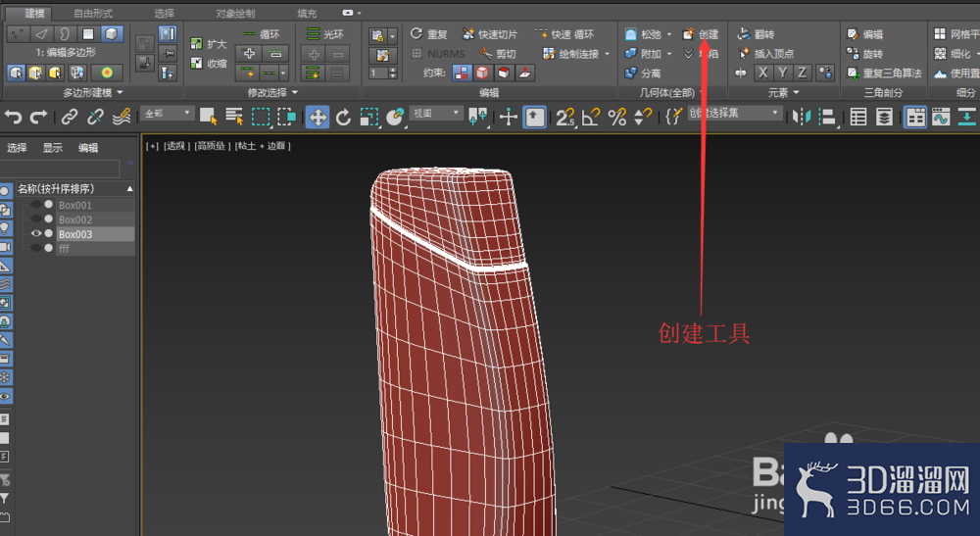Open the 附加 attach dropdown arrow
The width and height of the screenshot is (980, 536).
coord(669,54)
